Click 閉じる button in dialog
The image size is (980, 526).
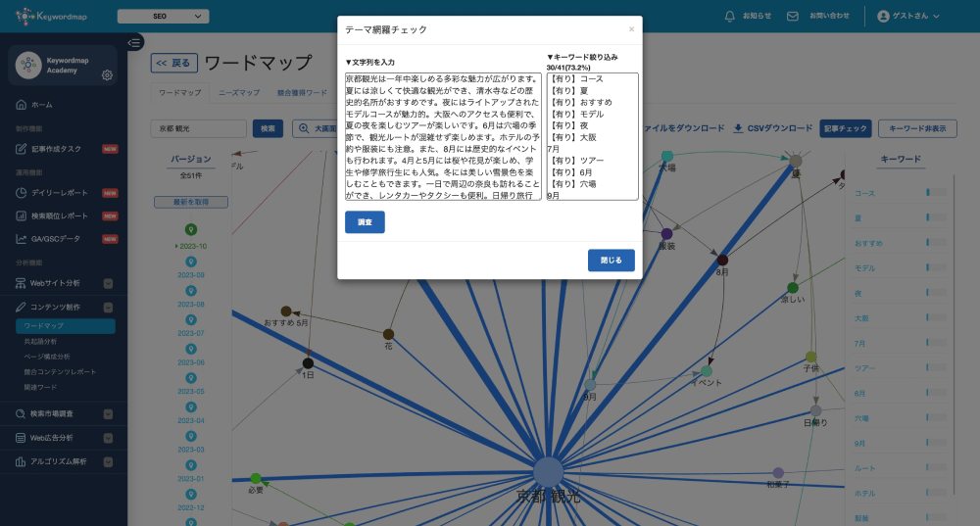click(x=612, y=261)
